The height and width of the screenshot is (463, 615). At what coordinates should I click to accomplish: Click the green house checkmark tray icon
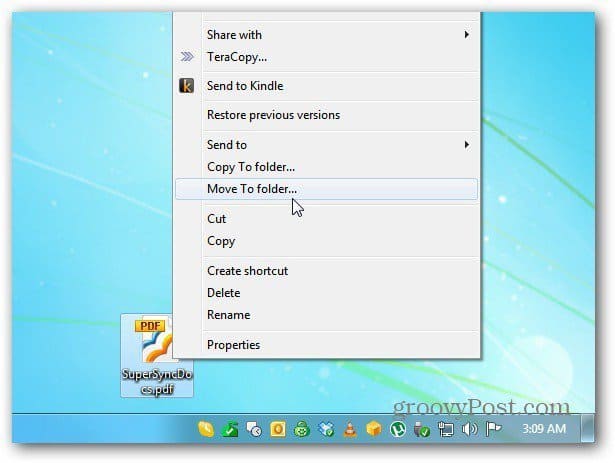[230, 429]
